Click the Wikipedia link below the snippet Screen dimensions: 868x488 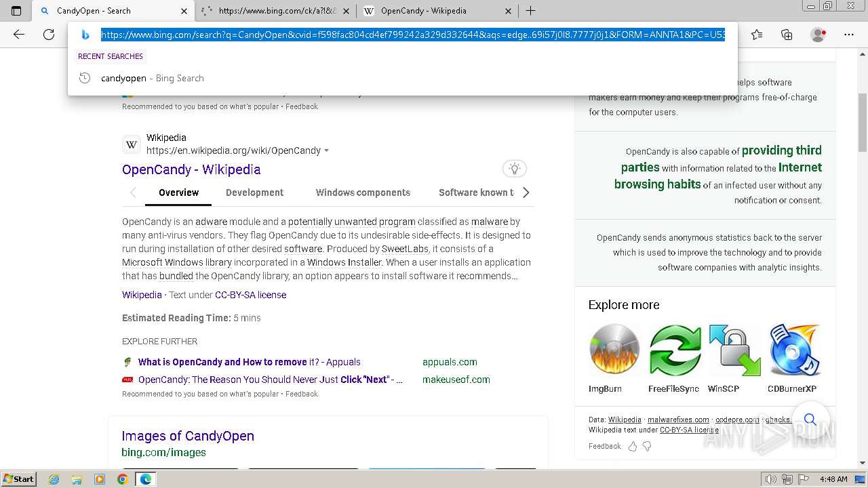pos(142,295)
